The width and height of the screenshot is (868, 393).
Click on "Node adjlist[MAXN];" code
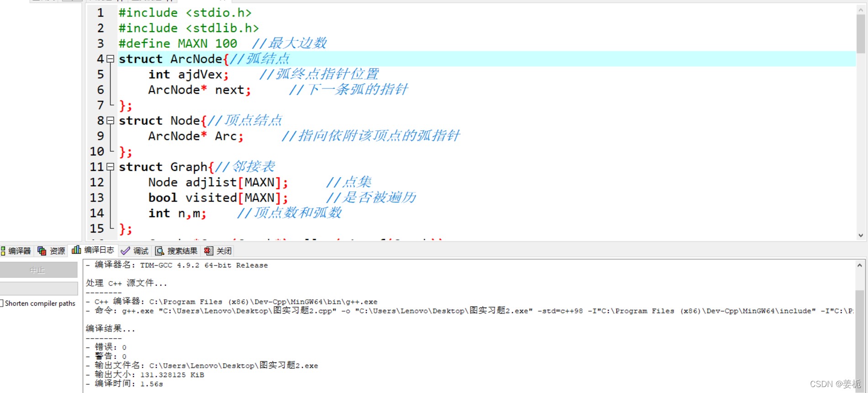tap(218, 182)
